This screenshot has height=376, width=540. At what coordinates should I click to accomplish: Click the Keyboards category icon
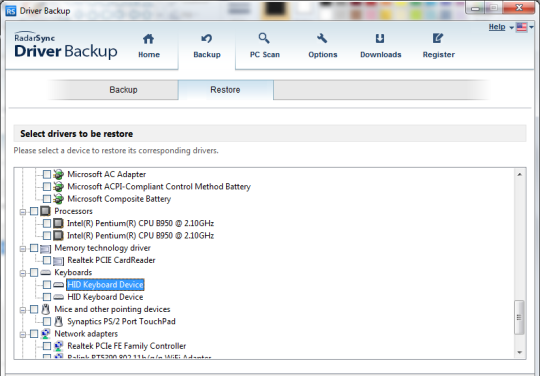(45, 273)
